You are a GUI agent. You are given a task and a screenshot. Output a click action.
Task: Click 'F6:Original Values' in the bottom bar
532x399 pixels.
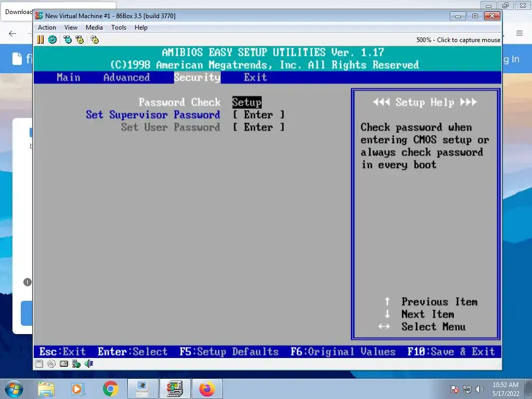click(x=343, y=352)
